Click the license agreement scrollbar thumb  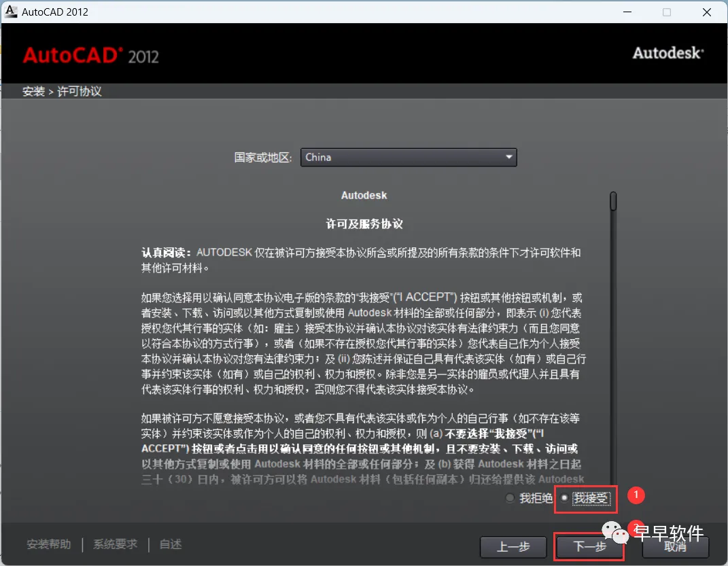pyautogui.click(x=613, y=201)
